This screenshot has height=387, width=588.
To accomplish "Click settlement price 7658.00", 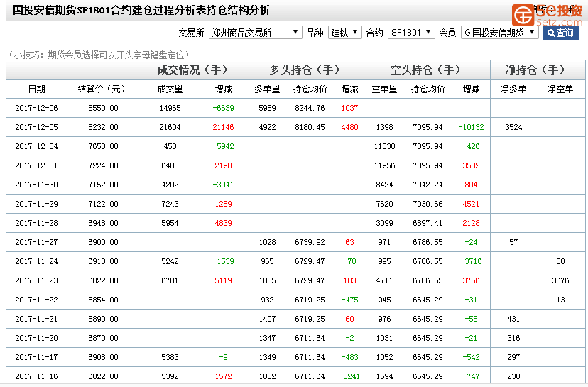I will [103, 146].
